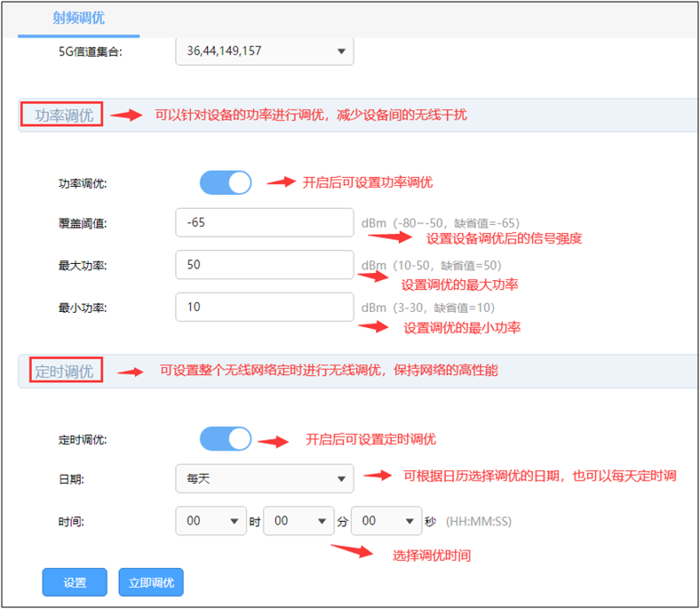
Task: Click the 最小功率 input field
Action: click(264, 308)
